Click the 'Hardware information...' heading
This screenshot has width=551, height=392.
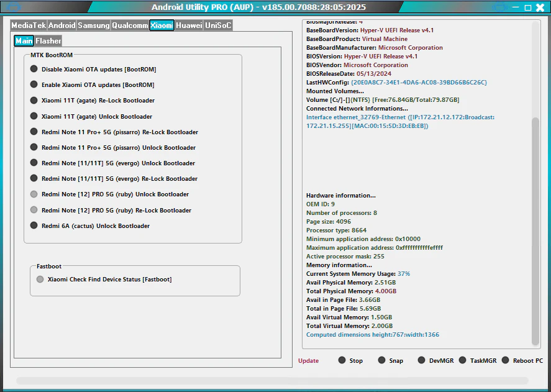(x=340, y=196)
